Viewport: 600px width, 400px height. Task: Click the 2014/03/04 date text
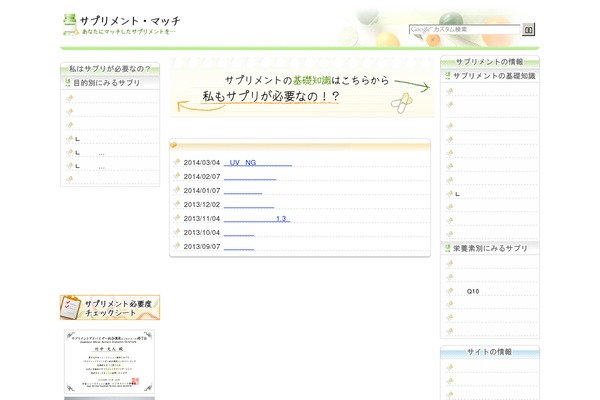[202, 163]
